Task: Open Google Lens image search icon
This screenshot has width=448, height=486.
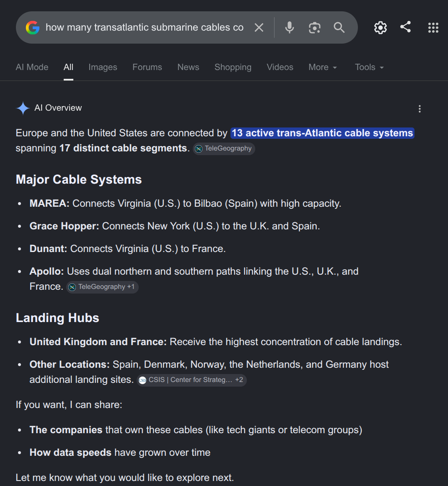Action: pos(314,28)
